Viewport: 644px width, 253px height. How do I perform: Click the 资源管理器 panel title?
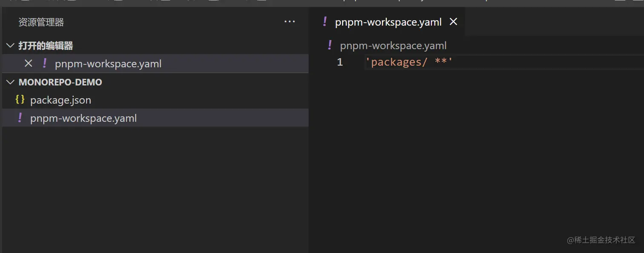pyautogui.click(x=41, y=22)
